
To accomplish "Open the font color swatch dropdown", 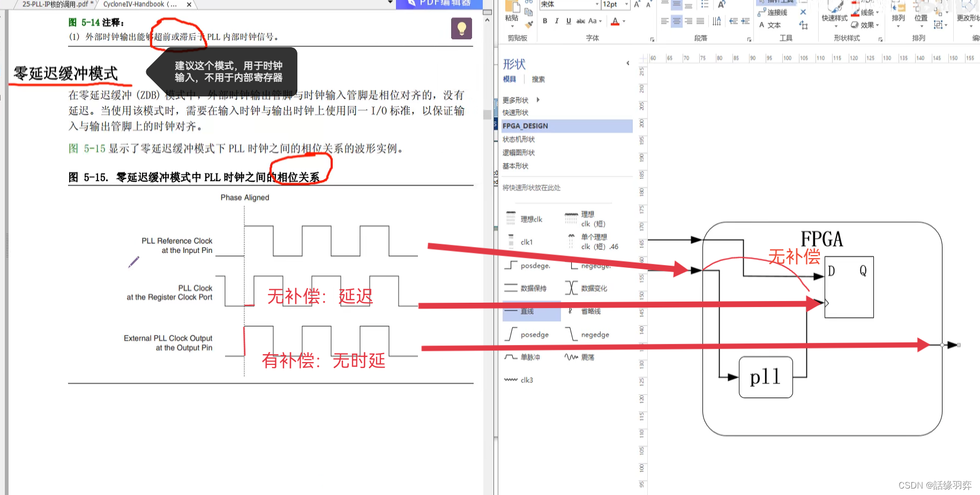I will (624, 21).
